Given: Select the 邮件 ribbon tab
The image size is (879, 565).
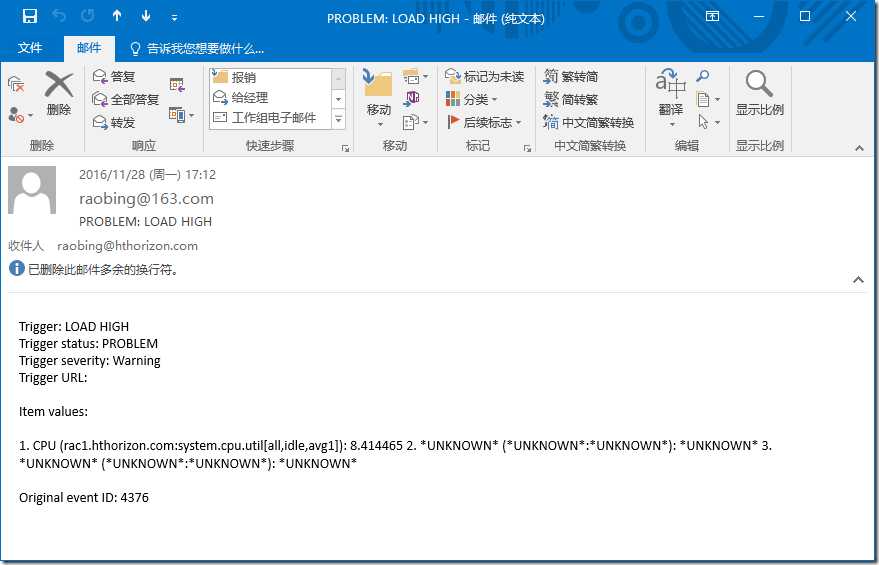Looking at the screenshot, I should [89, 48].
